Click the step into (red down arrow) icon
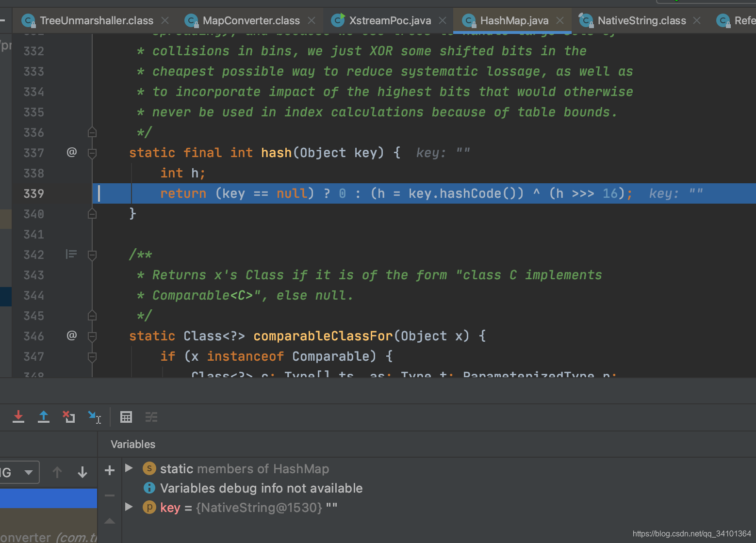 click(18, 417)
